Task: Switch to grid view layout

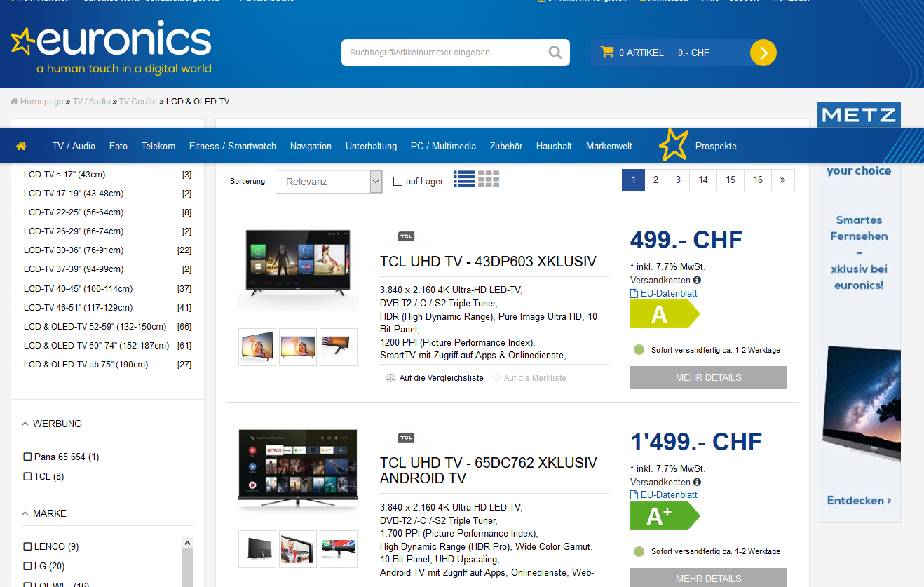Action: (x=489, y=180)
